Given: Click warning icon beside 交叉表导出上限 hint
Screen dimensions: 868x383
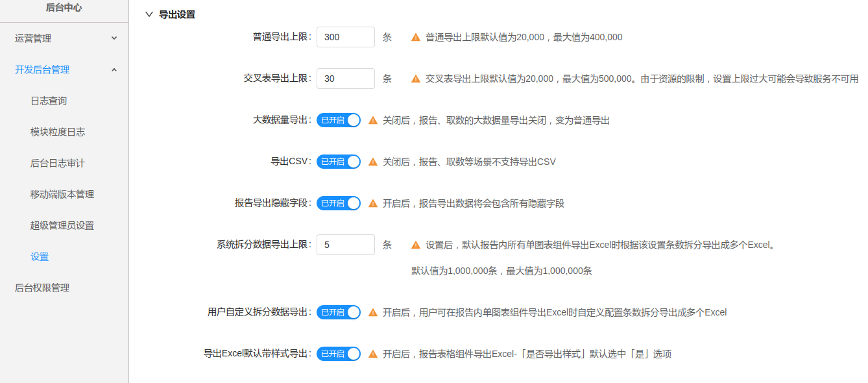Looking at the screenshot, I should coord(416,79).
